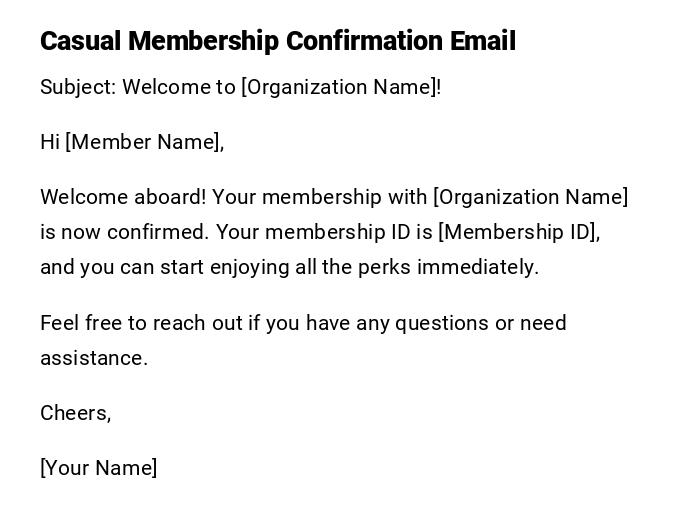Click the word "assistance" in second paragraph
The width and height of the screenshot is (700, 530).
(92, 358)
